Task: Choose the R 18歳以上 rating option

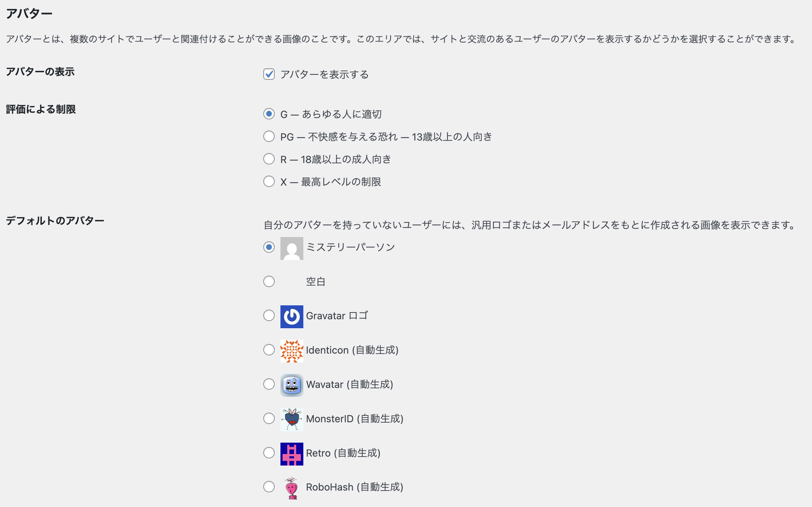Action: (269, 159)
